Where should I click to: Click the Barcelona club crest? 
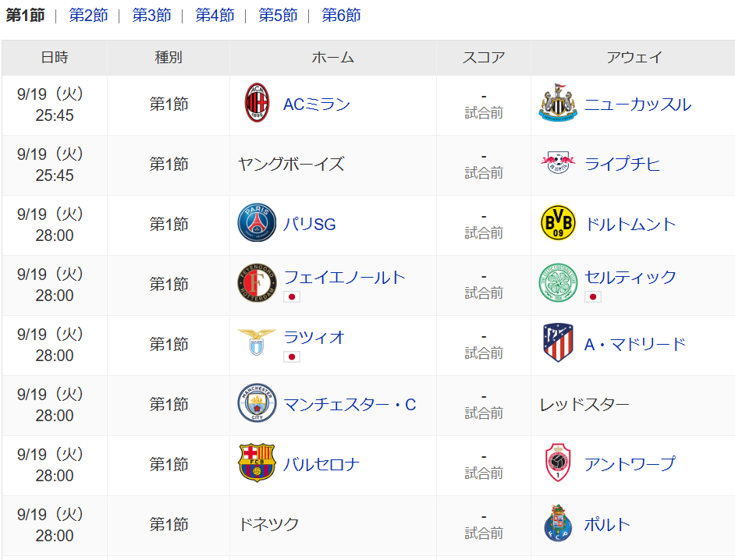point(257,464)
